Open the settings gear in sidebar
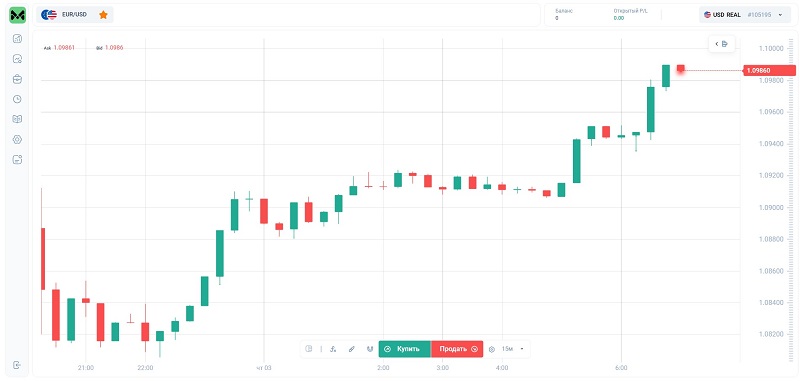Screen dimensions: 800x381 (17, 139)
